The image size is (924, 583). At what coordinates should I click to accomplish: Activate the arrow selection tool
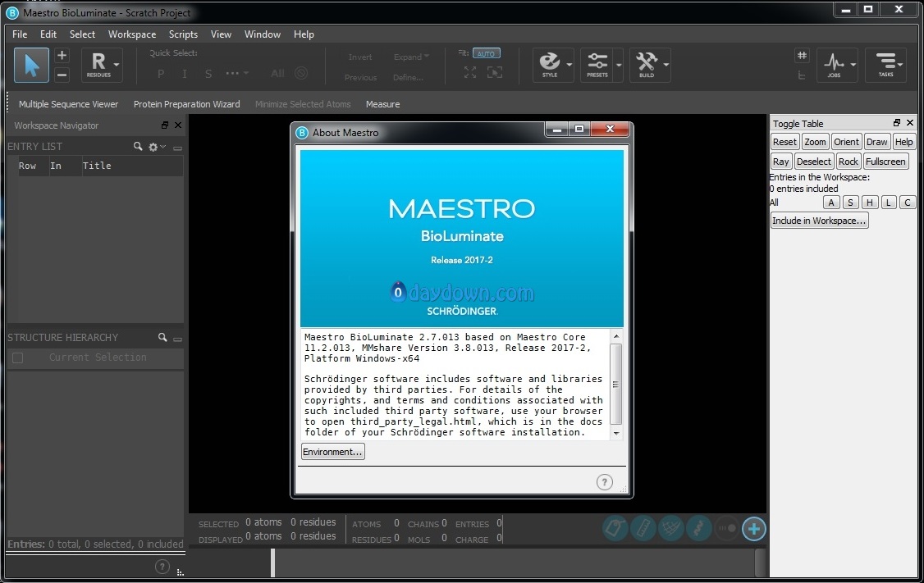(31, 65)
